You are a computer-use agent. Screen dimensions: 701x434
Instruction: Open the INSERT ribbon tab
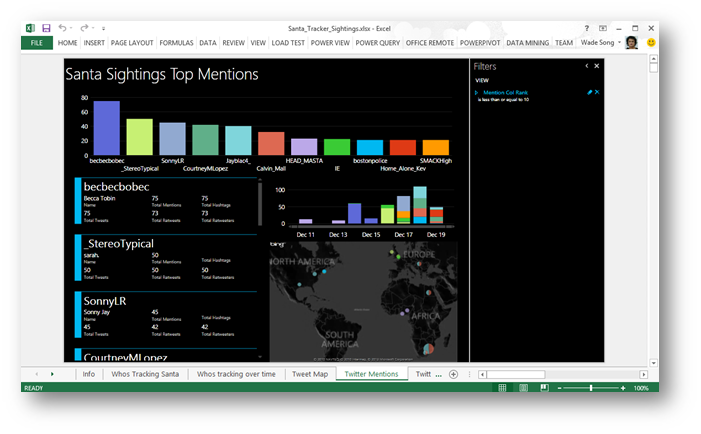[94, 43]
